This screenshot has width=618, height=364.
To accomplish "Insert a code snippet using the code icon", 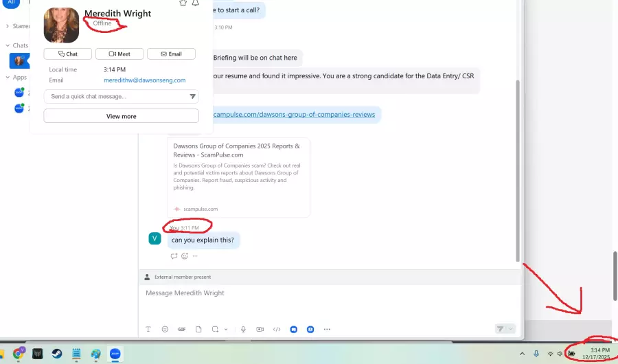I will coord(277,329).
